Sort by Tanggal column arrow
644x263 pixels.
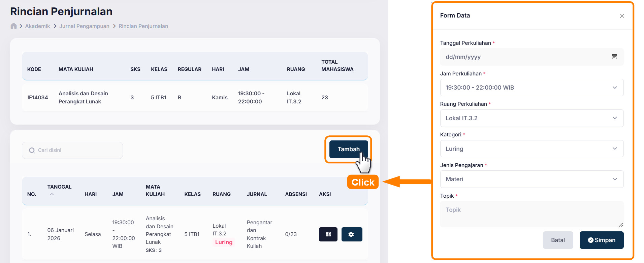(52, 194)
